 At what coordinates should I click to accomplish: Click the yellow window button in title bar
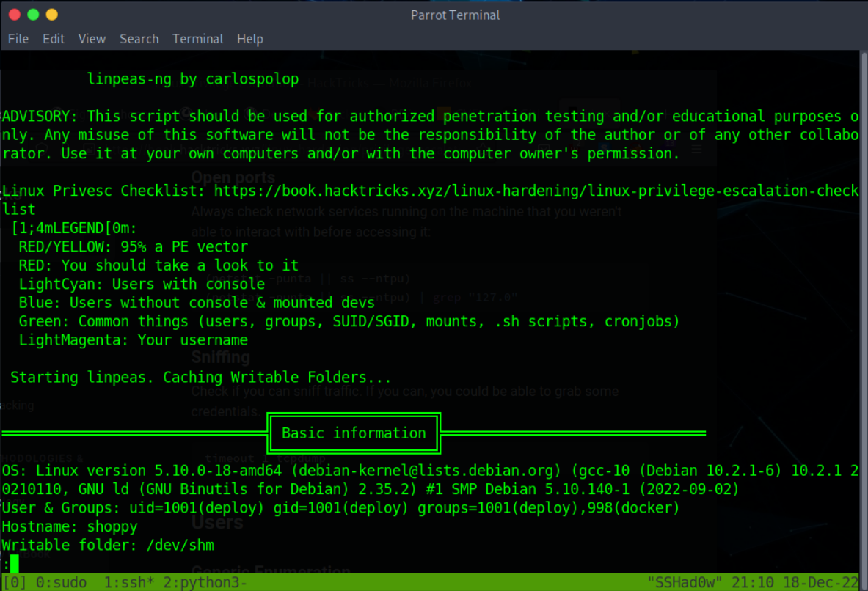pyautogui.click(x=51, y=15)
